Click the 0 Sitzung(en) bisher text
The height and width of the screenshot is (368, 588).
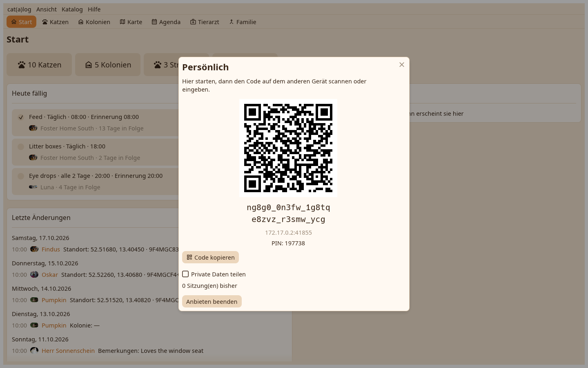point(209,285)
